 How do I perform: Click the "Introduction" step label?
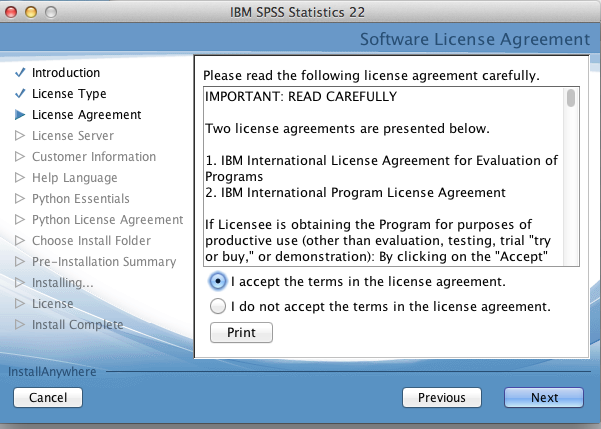[x=66, y=72]
